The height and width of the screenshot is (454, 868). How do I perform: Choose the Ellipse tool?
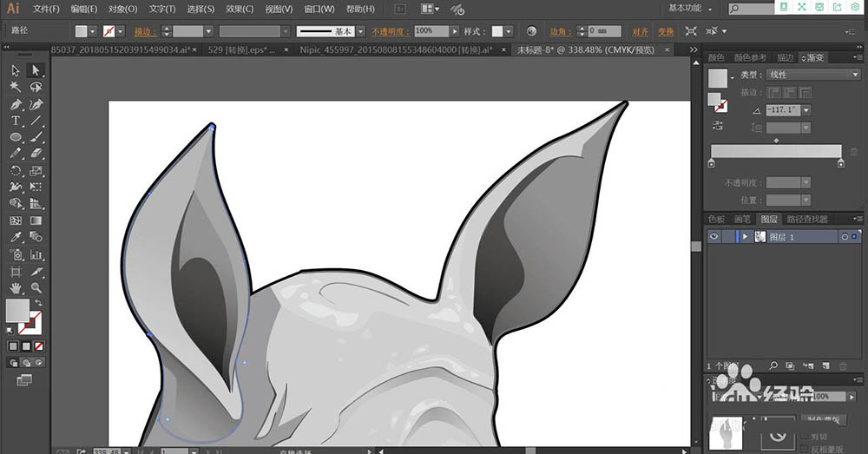tap(16, 137)
